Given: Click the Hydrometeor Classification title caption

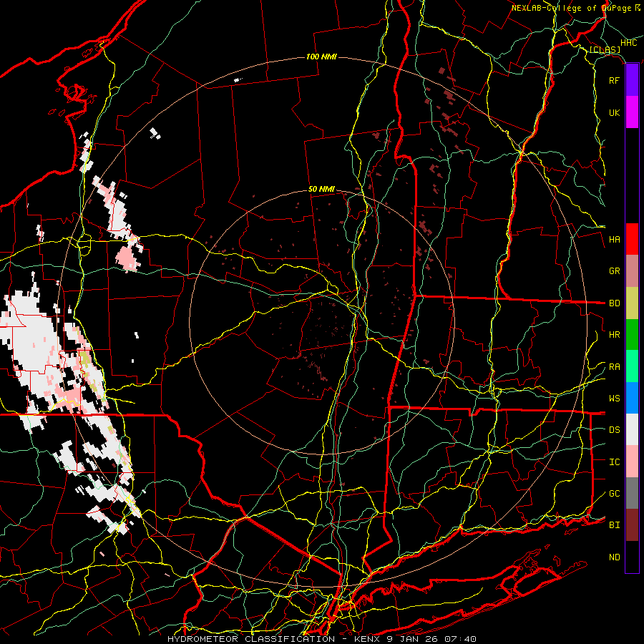Looking at the screenshot, I should [322, 639].
